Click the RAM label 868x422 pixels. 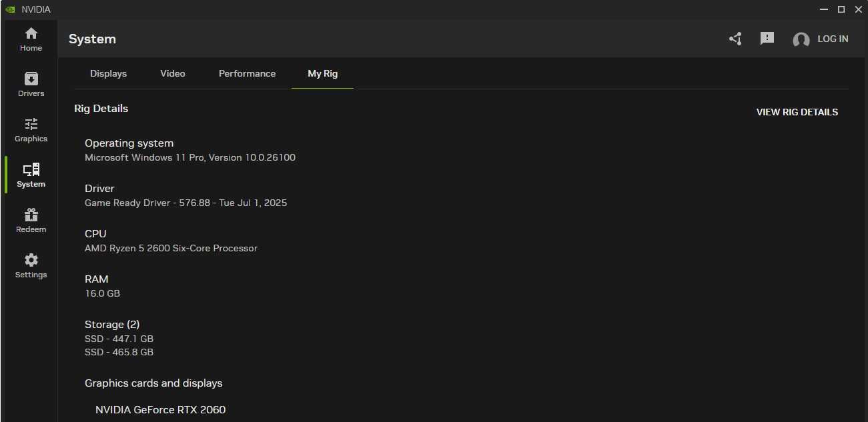point(96,279)
